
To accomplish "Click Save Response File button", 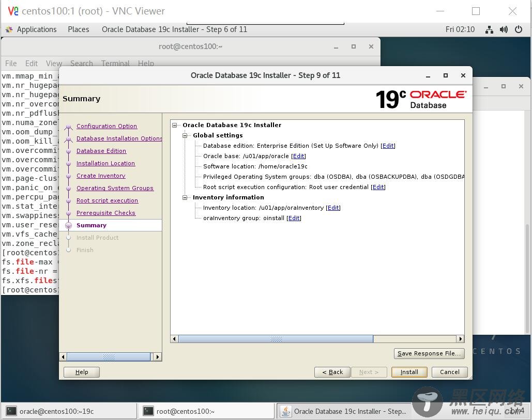I will click(x=429, y=353).
